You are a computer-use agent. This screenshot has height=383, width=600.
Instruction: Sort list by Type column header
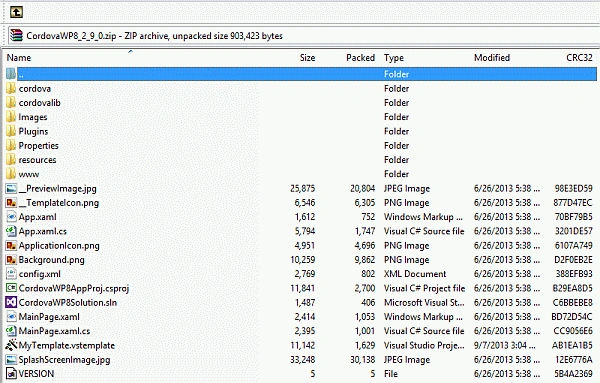click(394, 58)
